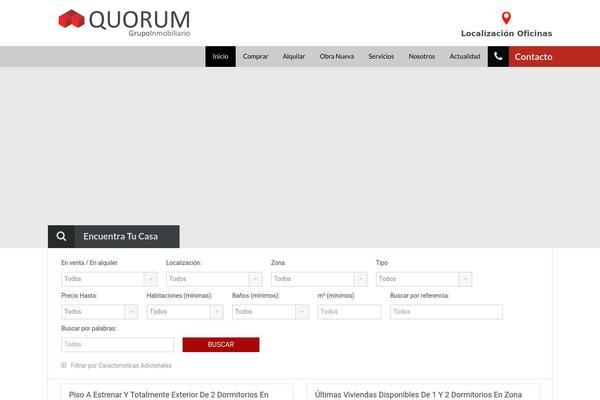The height and width of the screenshot is (400, 600).
Task: Click the red location pin icon
Action: coord(506,18)
